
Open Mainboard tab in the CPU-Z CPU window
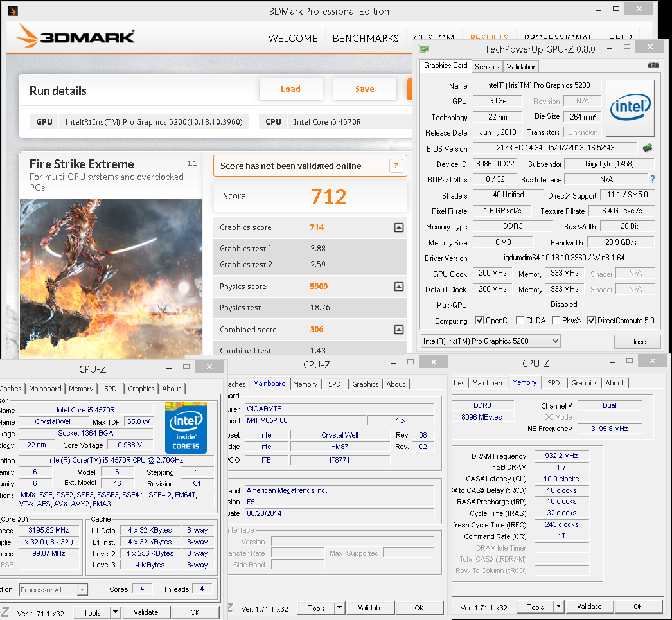(x=45, y=389)
